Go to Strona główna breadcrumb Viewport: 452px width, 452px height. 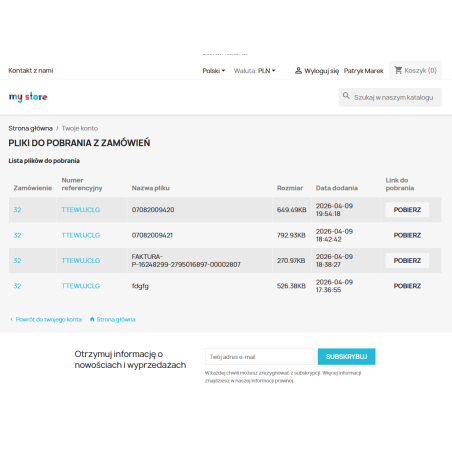(31, 128)
